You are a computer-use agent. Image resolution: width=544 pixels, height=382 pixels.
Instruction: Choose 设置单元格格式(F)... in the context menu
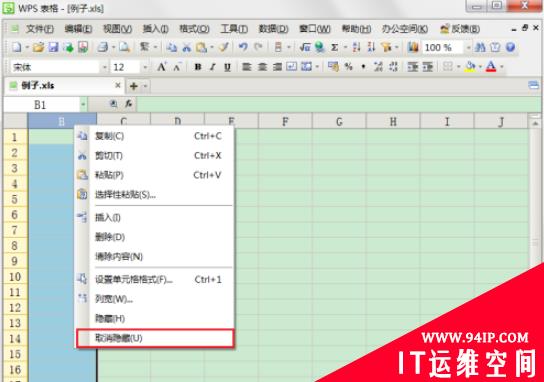[155, 279]
